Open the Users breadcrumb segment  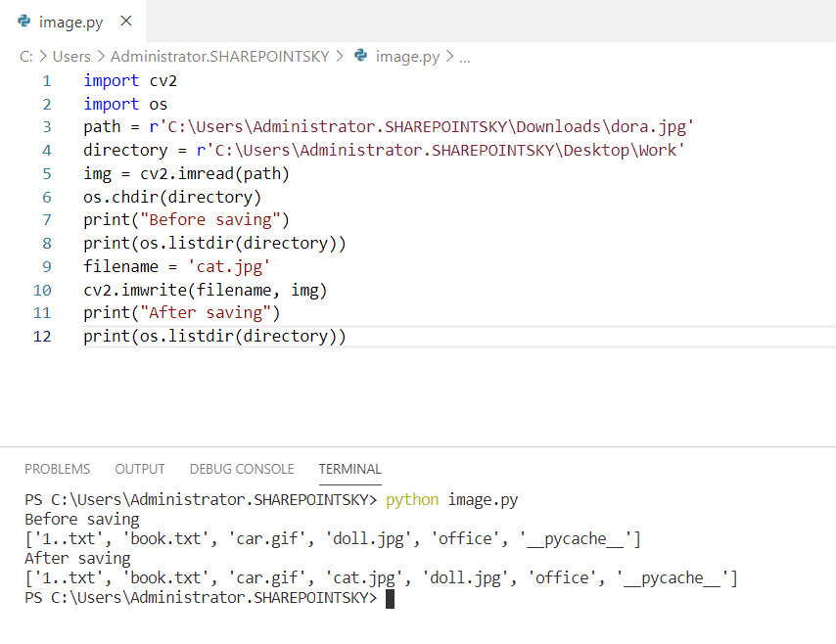coord(71,56)
